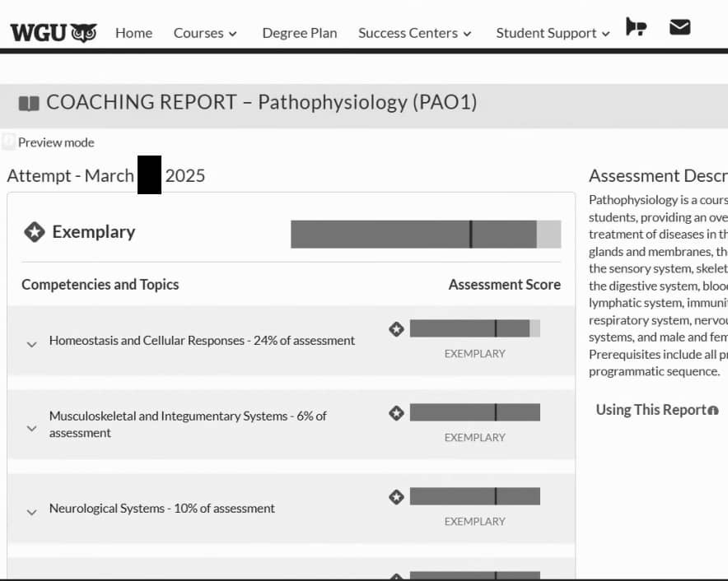
Task: Expand Musculoskeletal and Integumentary Systems row
Action: point(31,428)
